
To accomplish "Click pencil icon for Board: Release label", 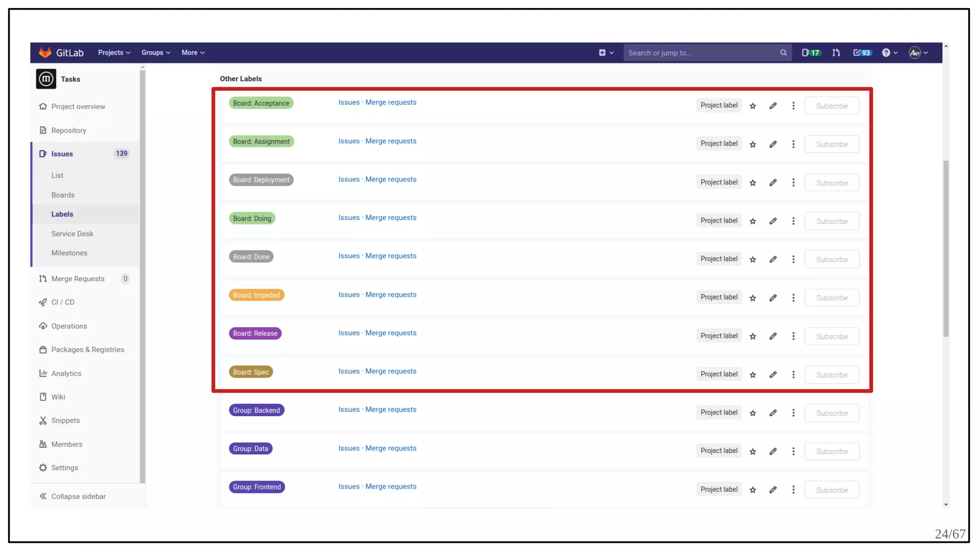I will point(773,336).
